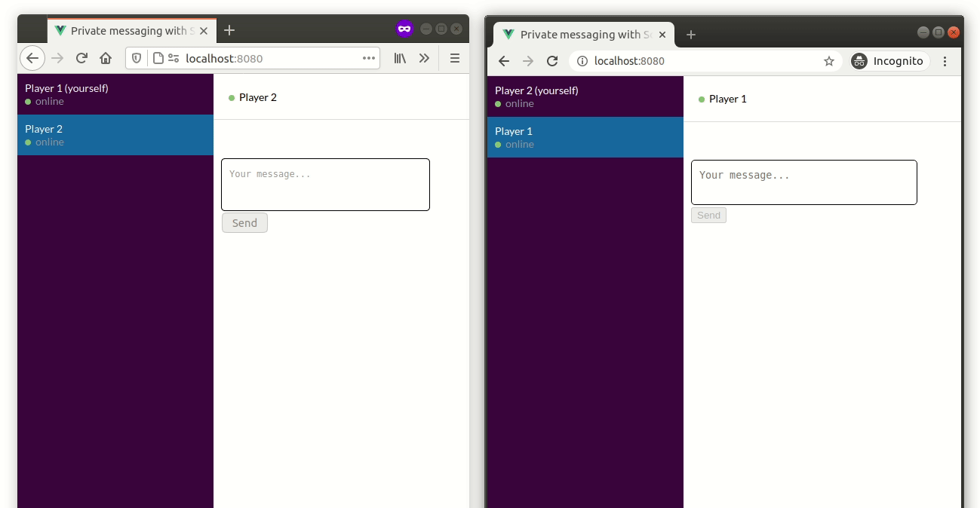Screen dimensions: 980x508
Task: Select Chrome Private messaging tab
Action: click(577, 35)
